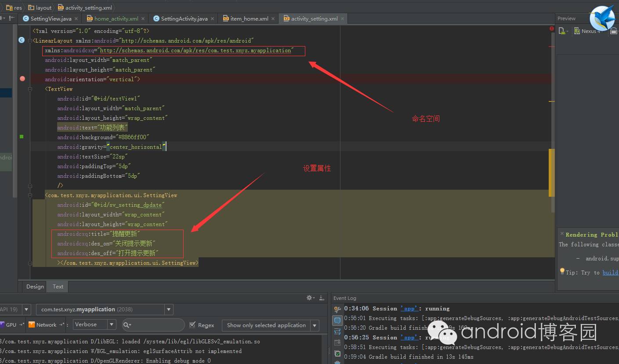The image size is (619, 364).
Task: Switch to the Design editor view
Action: click(35, 286)
